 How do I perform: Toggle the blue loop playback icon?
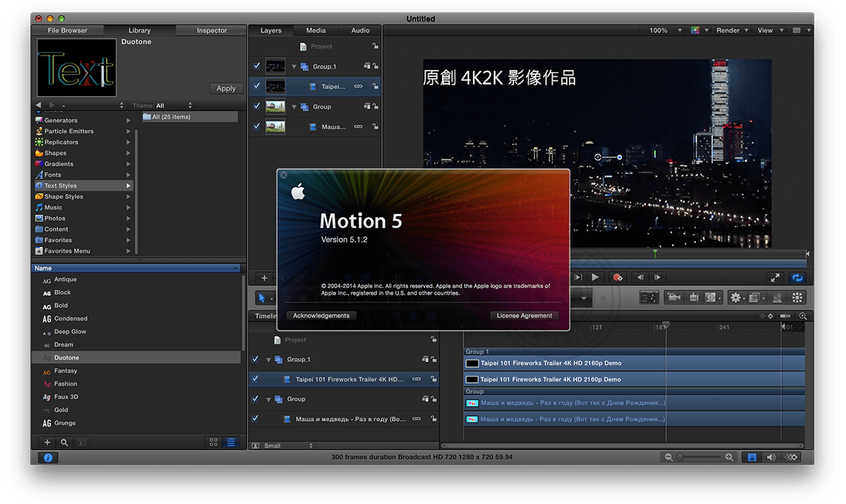797,278
